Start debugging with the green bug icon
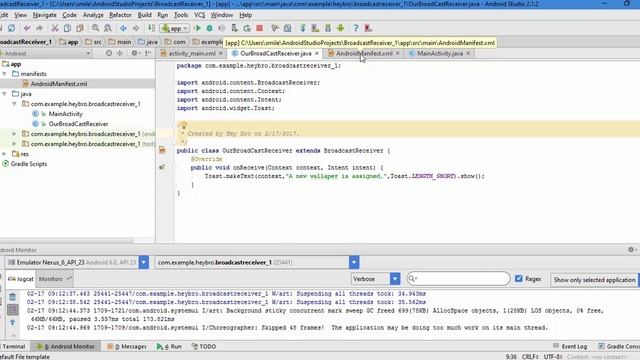The height and width of the screenshot is (360, 640). point(209,28)
